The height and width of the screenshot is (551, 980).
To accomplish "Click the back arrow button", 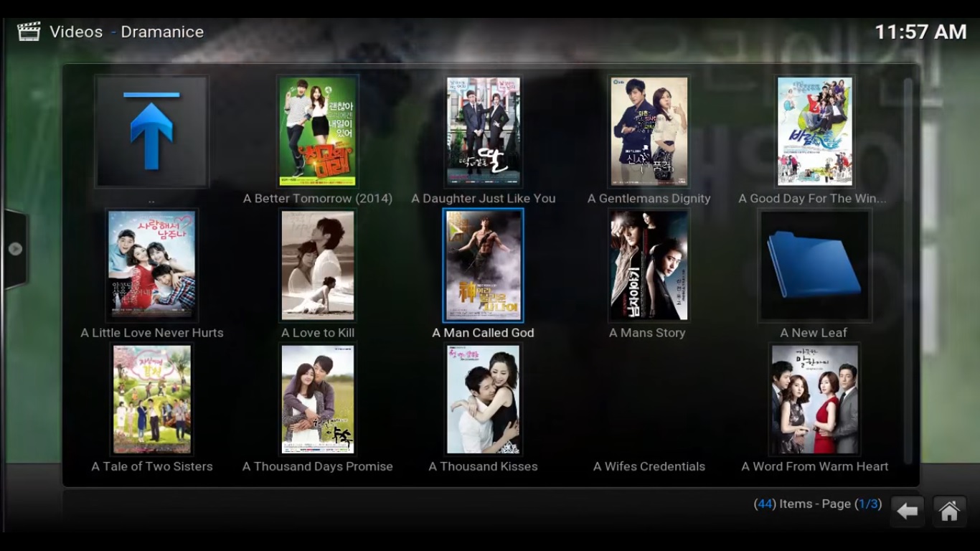I will point(908,511).
